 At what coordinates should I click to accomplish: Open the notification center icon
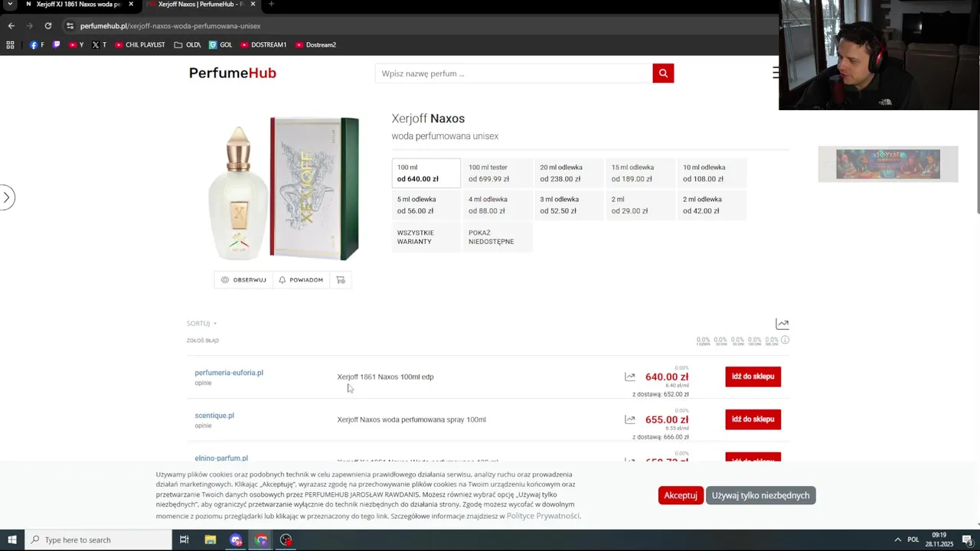click(967, 540)
